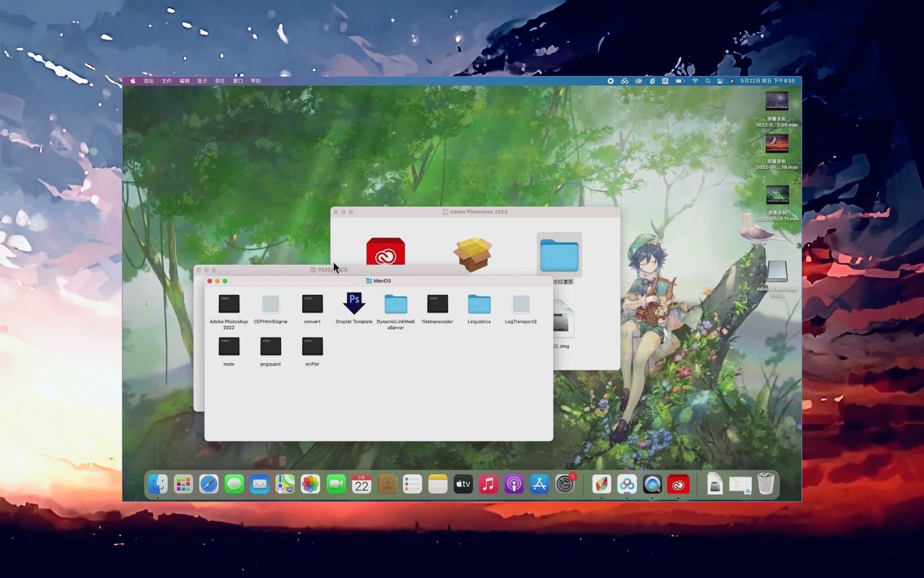Open the DynamicLinkMediaServer folder

coord(396,304)
